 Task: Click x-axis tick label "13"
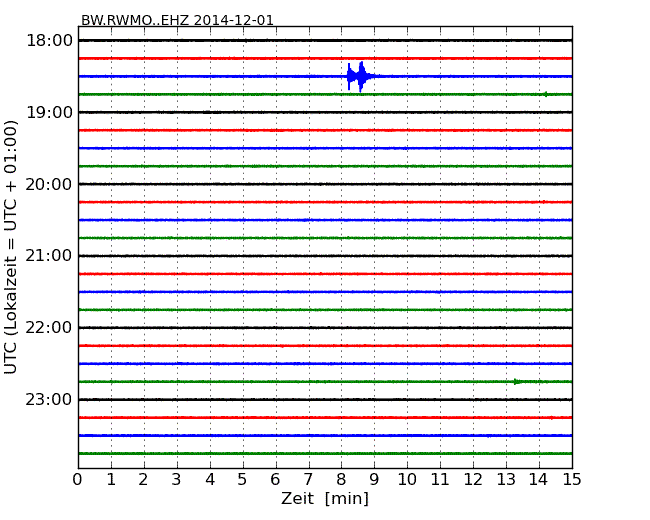pyautogui.click(x=506, y=480)
